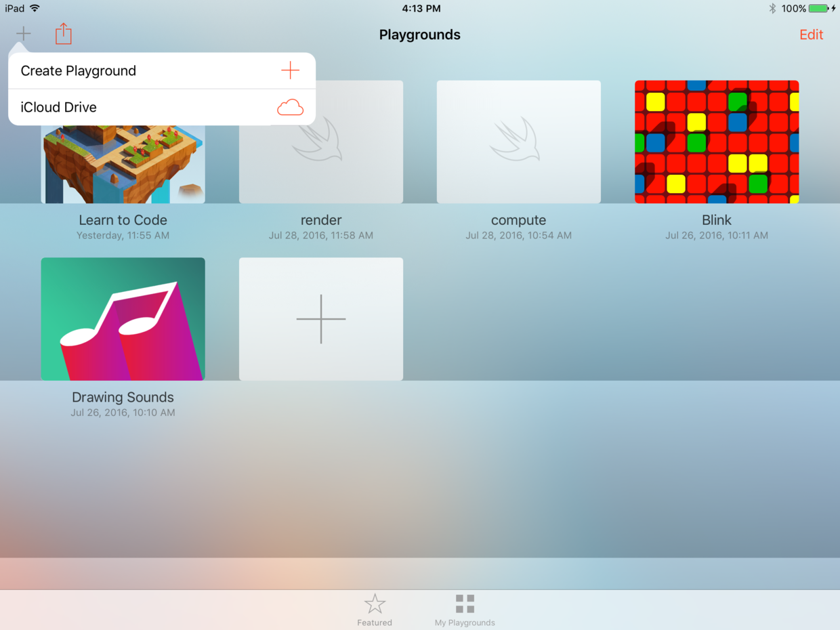The height and width of the screenshot is (630, 840).
Task: Click the Edit button
Action: pos(811,35)
